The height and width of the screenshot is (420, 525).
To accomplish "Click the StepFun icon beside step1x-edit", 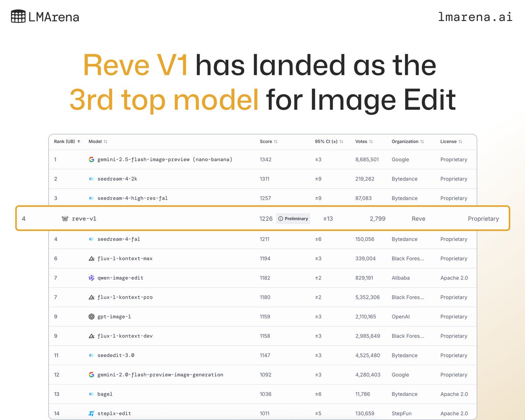I will (x=91, y=413).
